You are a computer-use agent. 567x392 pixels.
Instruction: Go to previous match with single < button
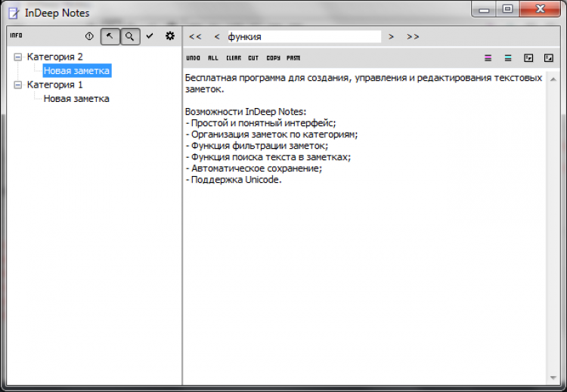pyautogui.click(x=217, y=37)
